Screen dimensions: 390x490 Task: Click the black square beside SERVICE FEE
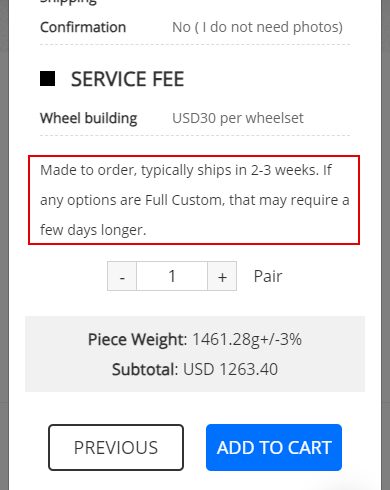click(47, 79)
